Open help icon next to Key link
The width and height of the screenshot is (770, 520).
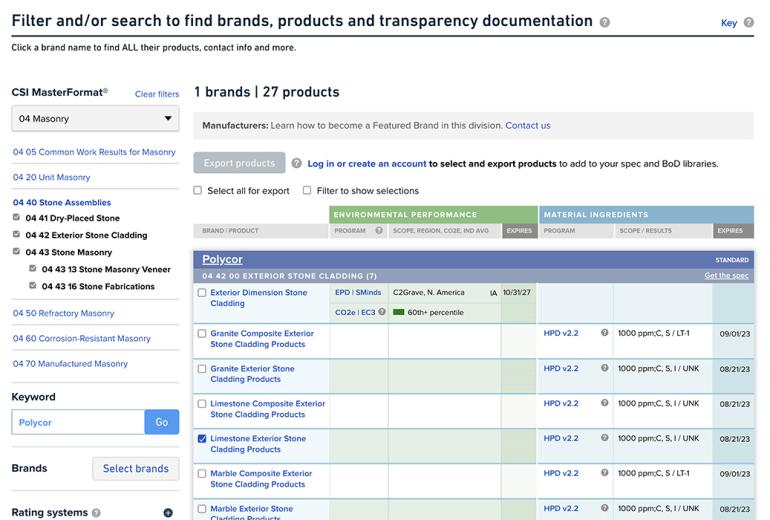pos(748,22)
